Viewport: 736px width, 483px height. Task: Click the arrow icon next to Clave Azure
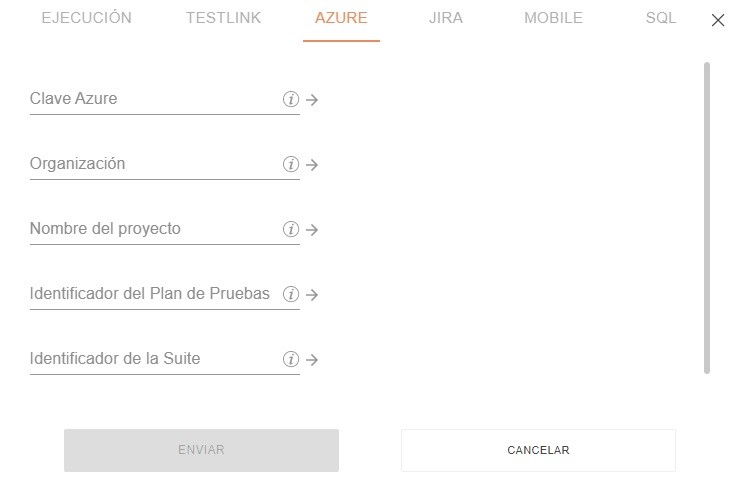click(x=312, y=100)
